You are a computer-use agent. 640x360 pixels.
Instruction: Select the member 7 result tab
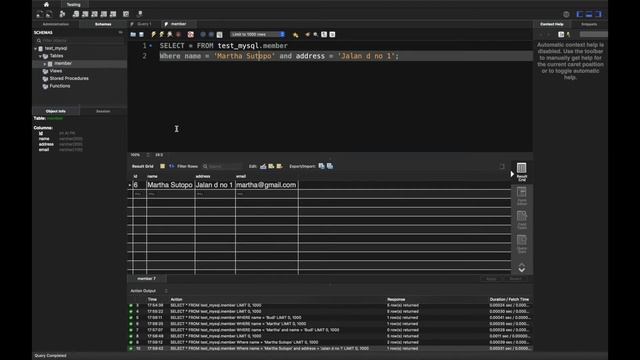[147, 279]
